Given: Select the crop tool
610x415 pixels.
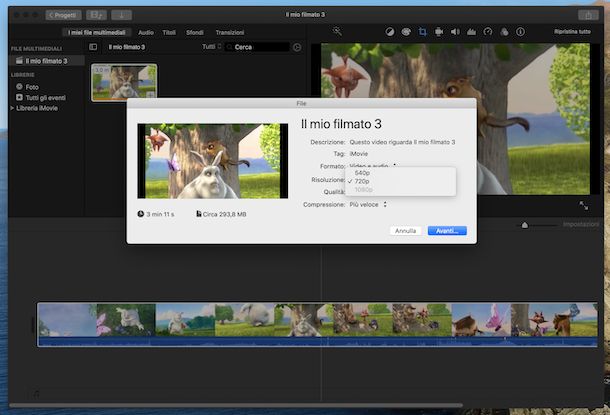Looking at the screenshot, I should (x=422, y=32).
